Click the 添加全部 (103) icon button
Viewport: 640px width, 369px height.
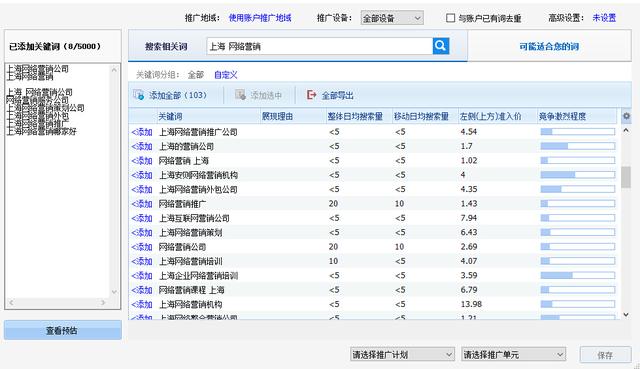(138, 95)
